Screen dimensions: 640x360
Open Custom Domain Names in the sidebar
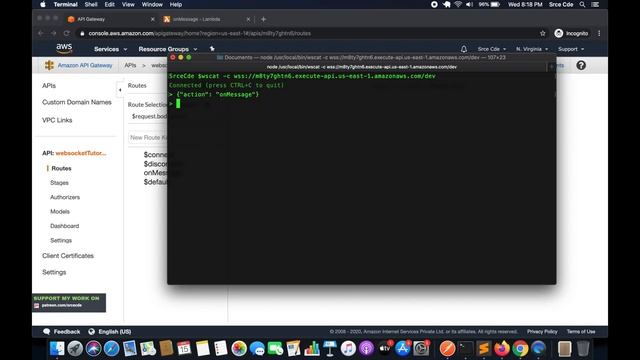[x=77, y=102]
